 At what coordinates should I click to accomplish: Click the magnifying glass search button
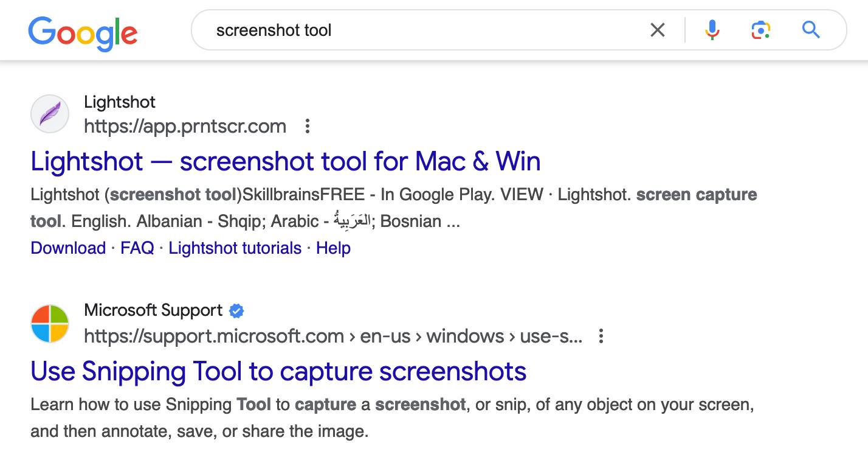click(x=811, y=29)
